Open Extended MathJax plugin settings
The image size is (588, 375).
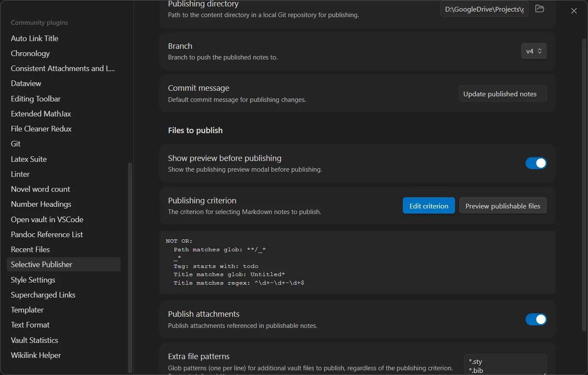[64, 114]
